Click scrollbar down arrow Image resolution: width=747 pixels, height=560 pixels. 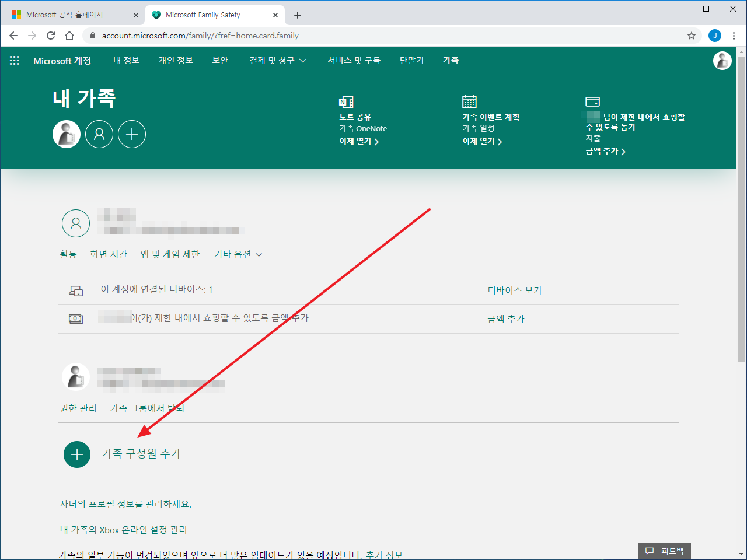tap(741, 554)
